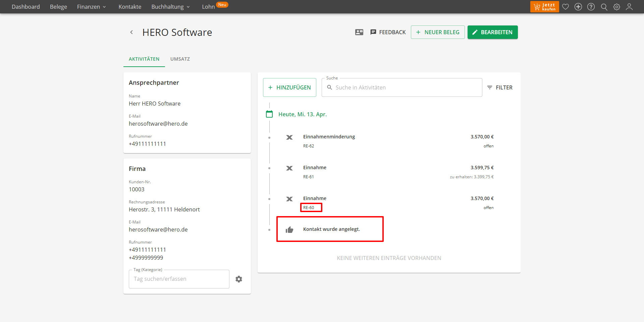
Task: Click the RE-62 document number
Action: [x=309, y=146]
